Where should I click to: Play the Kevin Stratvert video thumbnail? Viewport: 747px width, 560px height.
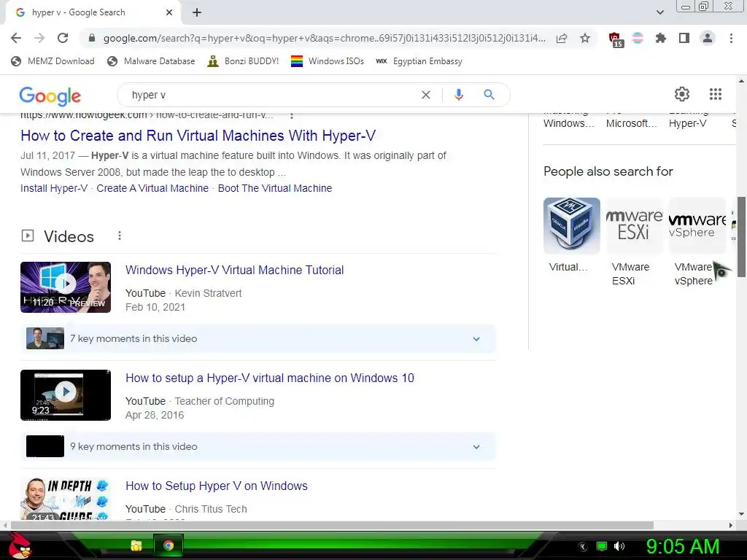pyautogui.click(x=66, y=287)
